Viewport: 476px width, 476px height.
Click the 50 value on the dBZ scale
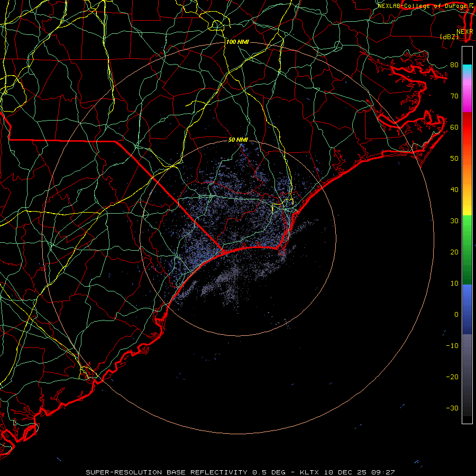pos(454,159)
